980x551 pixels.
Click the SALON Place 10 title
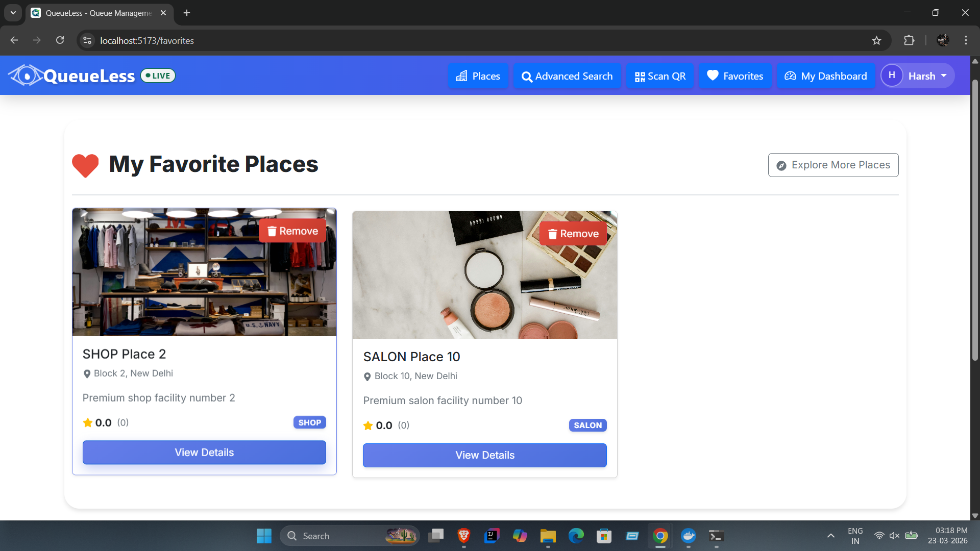click(x=411, y=357)
